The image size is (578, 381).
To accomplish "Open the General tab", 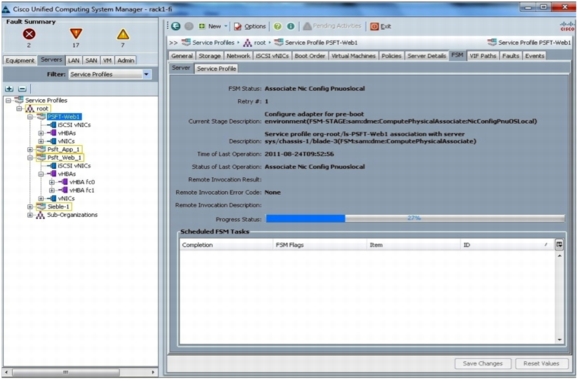I will click(182, 56).
